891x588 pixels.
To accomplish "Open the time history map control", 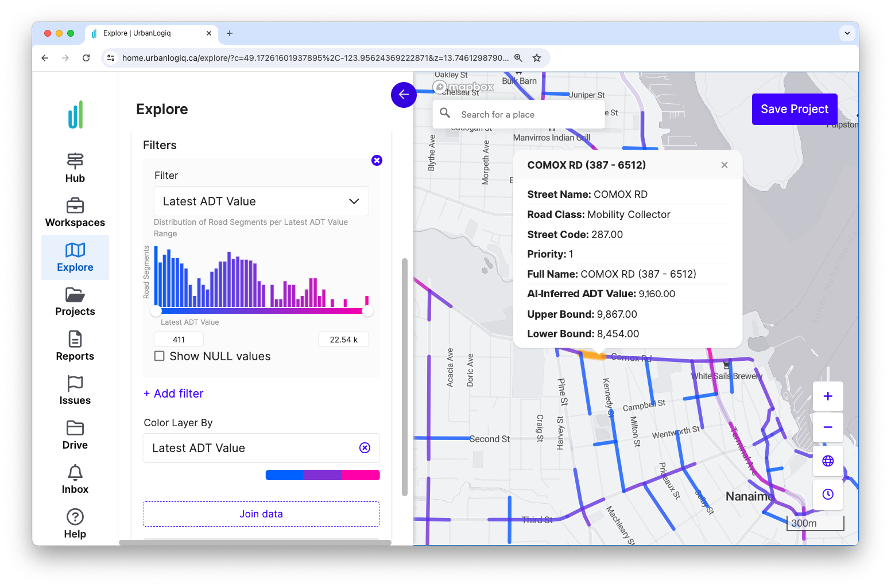I will coord(827,494).
